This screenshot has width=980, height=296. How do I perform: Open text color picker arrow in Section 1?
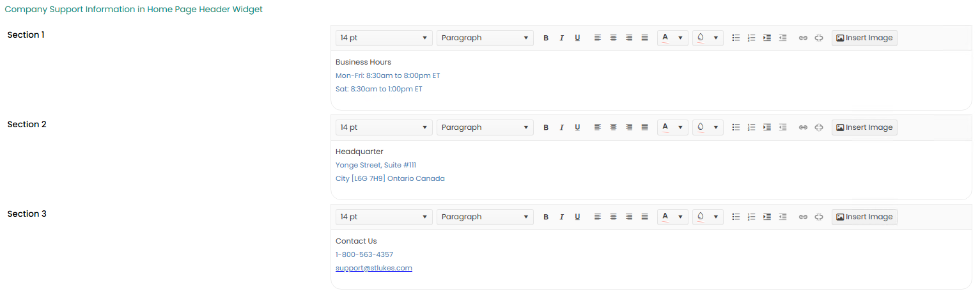[x=681, y=38]
